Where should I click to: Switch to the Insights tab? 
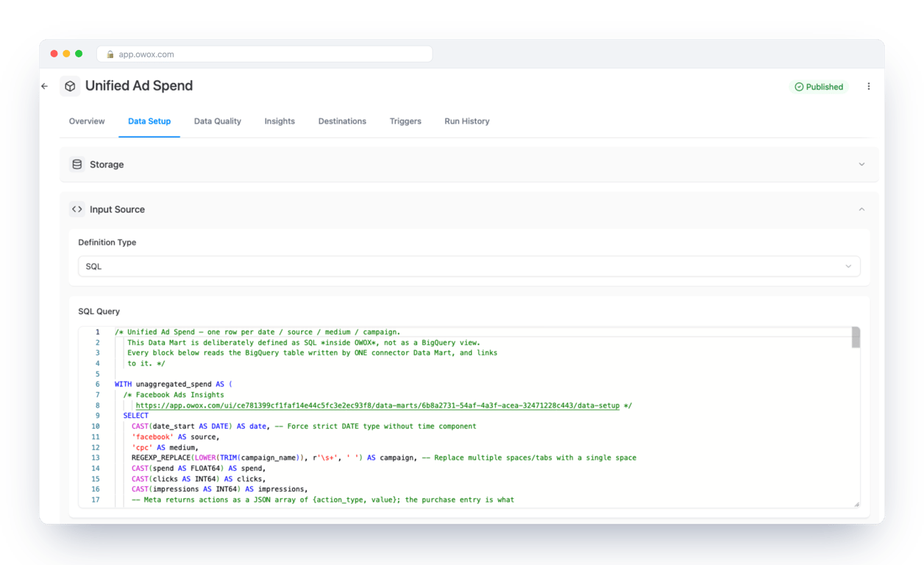click(x=280, y=121)
